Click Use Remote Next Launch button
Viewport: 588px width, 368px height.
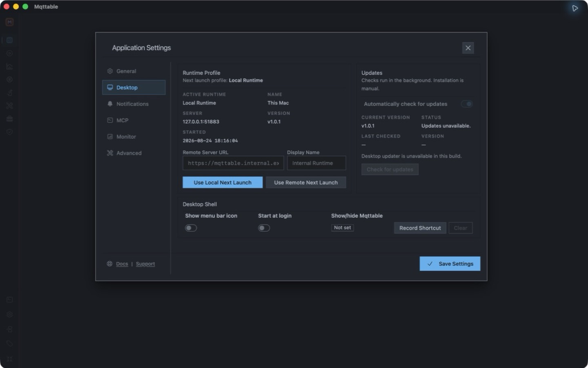click(306, 182)
